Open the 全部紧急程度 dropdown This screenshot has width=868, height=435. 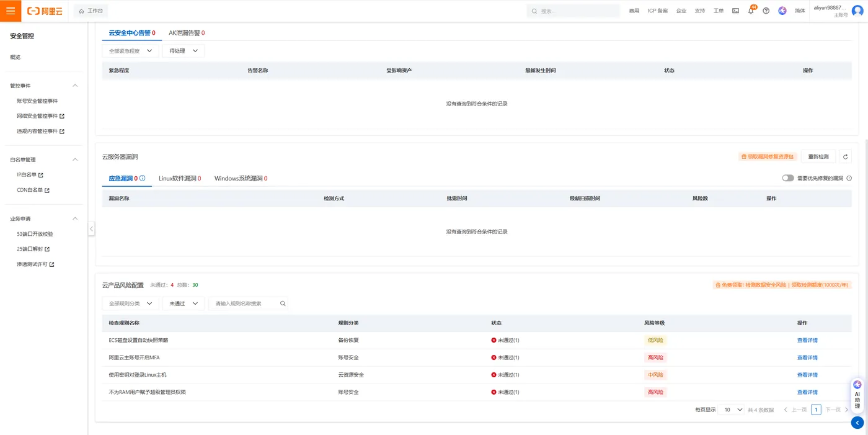pos(130,51)
